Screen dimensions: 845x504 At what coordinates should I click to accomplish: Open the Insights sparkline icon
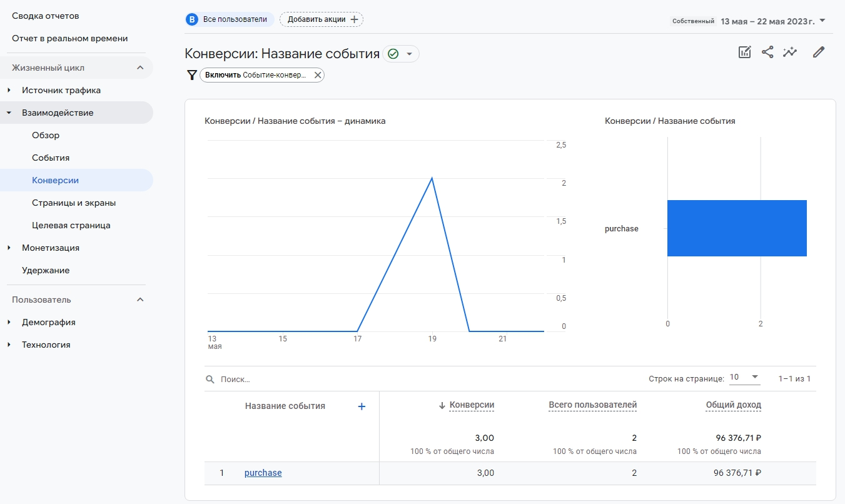(x=790, y=53)
